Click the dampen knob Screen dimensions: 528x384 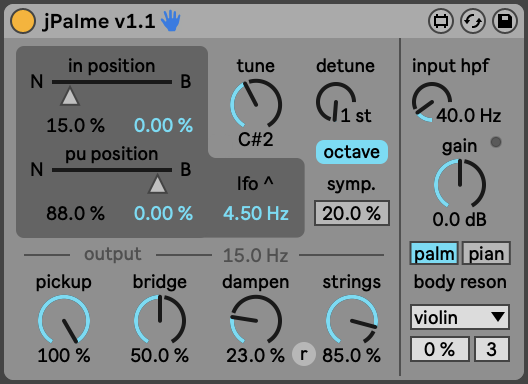(256, 319)
